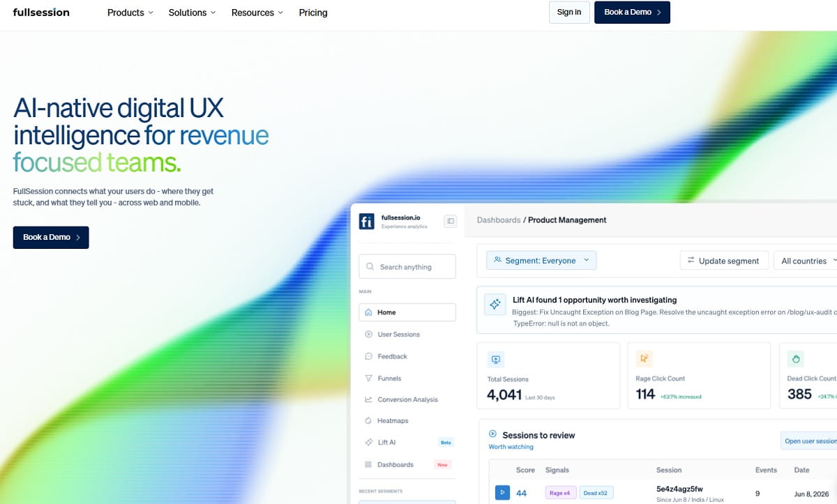This screenshot has height=504, width=837.
Task: Click the magnifier icon in the search box
Action: [370, 267]
